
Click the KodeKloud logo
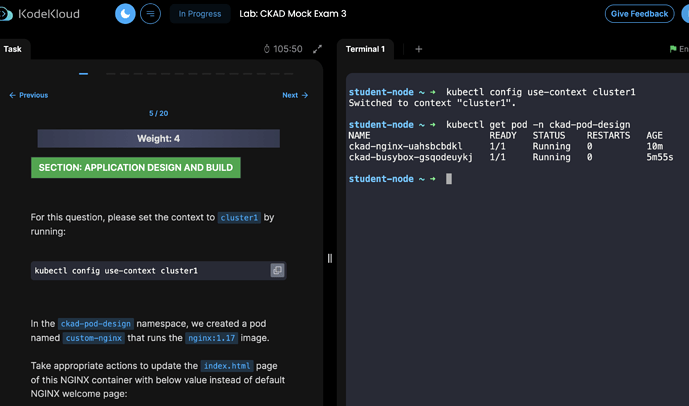(x=40, y=14)
